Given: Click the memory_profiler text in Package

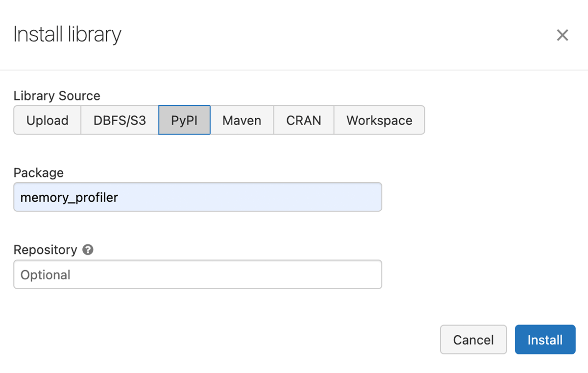Looking at the screenshot, I should pyautogui.click(x=69, y=197).
